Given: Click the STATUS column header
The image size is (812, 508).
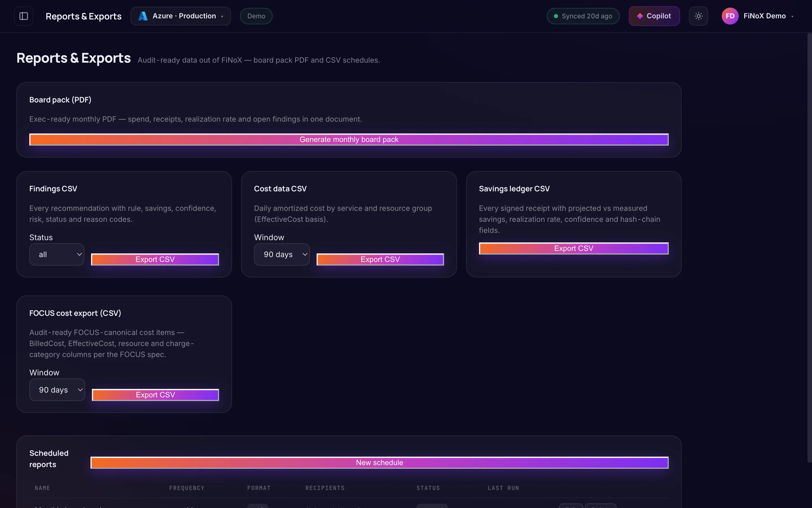Looking at the screenshot, I should tap(428, 488).
